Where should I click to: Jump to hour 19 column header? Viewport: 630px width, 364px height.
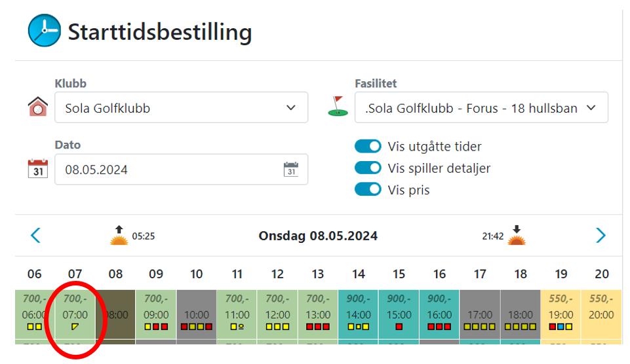[x=561, y=274]
